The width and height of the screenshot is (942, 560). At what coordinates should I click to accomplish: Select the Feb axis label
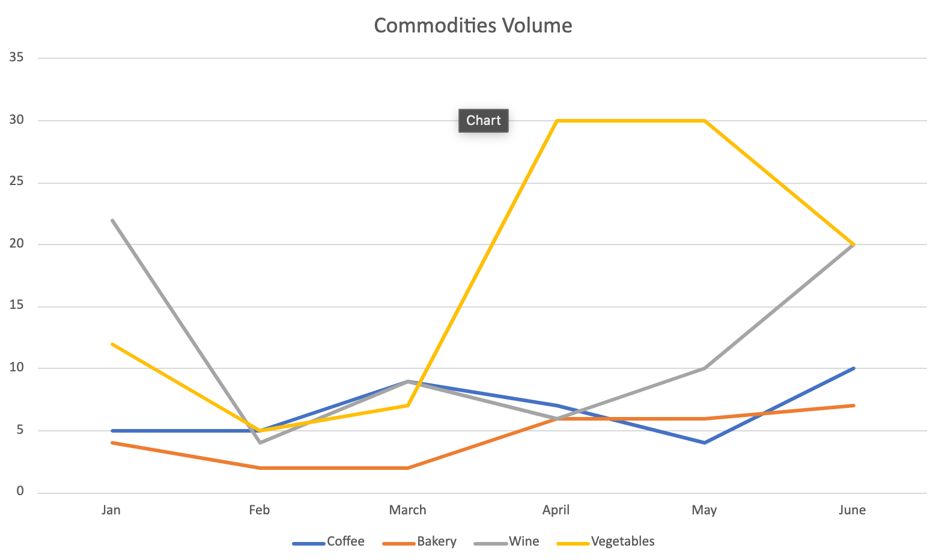point(260,510)
